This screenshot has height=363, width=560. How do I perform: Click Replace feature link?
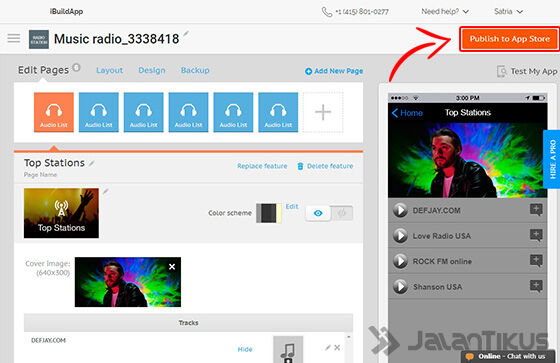pos(262,166)
